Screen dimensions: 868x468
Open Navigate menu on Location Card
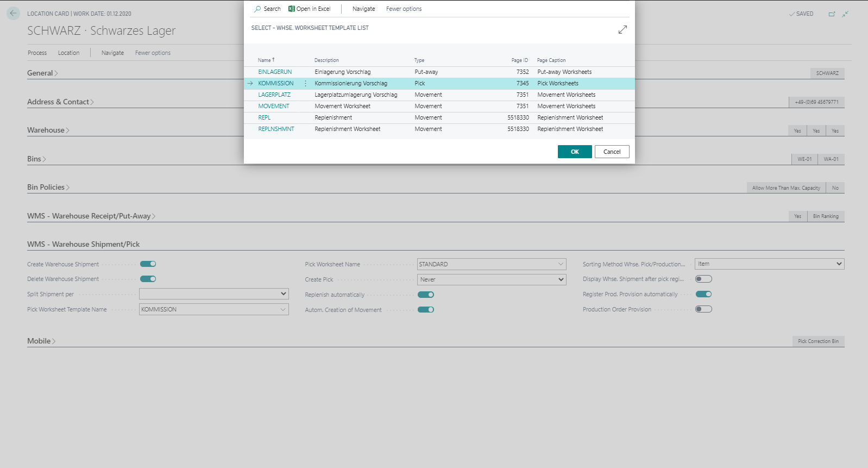pyautogui.click(x=112, y=53)
